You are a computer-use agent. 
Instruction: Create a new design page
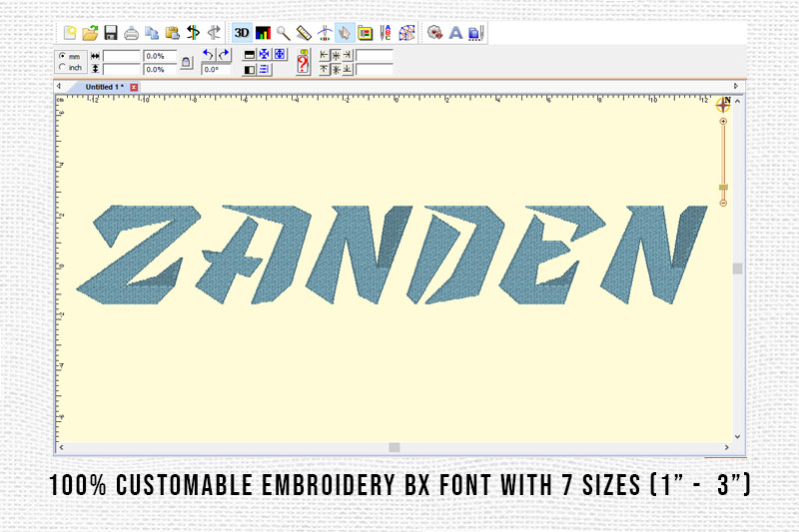pyautogui.click(x=70, y=33)
